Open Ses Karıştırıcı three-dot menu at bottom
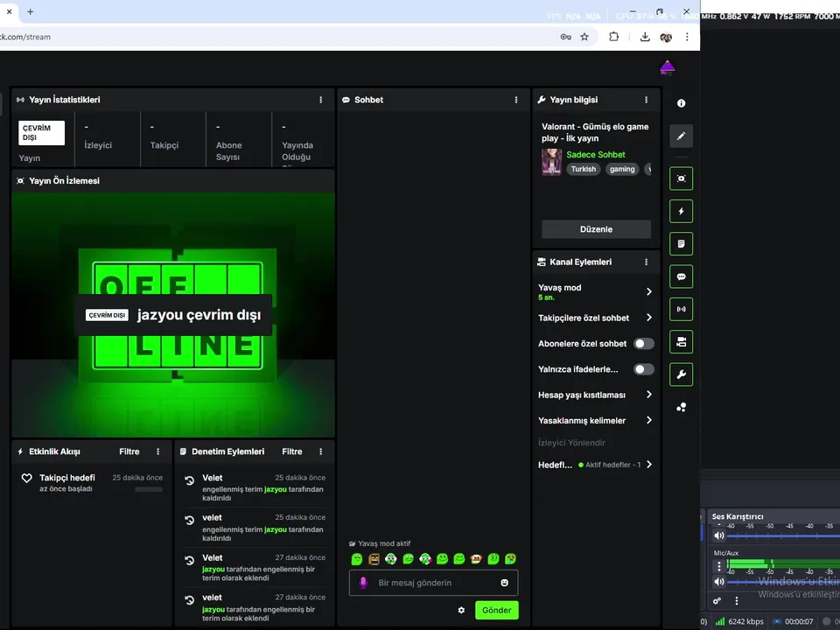The width and height of the screenshot is (840, 630). coord(737,601)
